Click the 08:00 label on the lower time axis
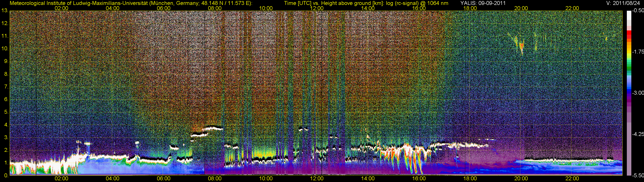Screen dimensions: 644x182 click(215, 179)
